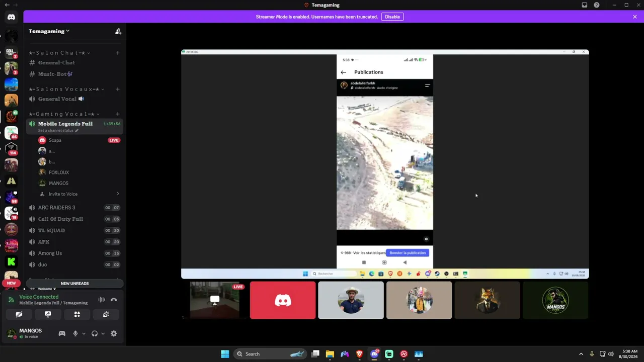Click Booster la publication in shared stream

[408, 253]
